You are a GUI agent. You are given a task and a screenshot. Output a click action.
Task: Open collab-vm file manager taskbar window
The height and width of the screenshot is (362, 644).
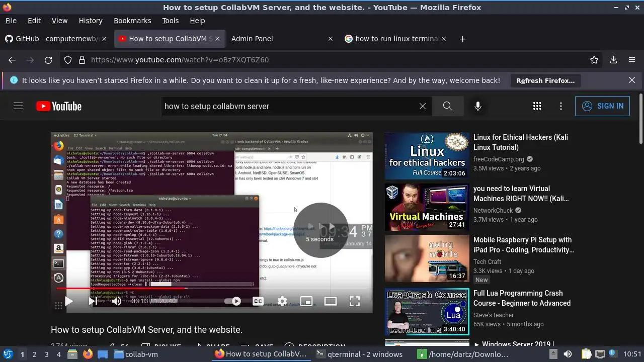[136, 354]
